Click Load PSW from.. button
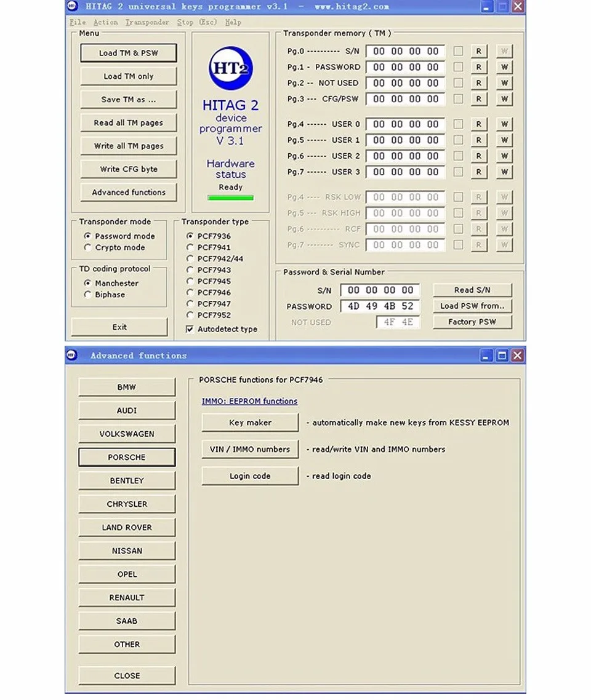This screenshot has height=700, width=591. coord(472,306)
